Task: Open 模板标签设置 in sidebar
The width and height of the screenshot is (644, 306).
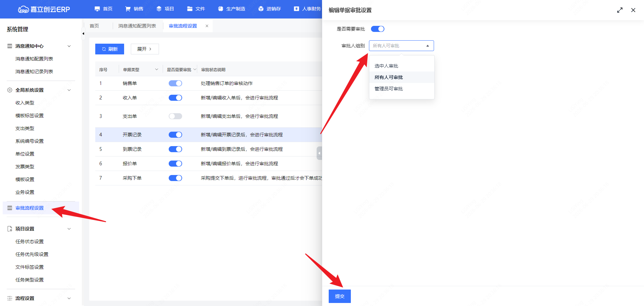Action: pos(30,116)
